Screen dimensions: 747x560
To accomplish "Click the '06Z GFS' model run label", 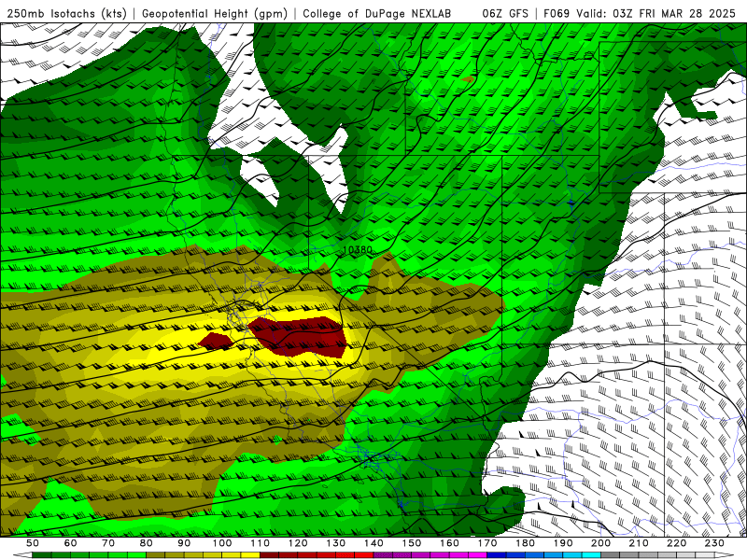I will pyautogui.click(x=505, y=14).
